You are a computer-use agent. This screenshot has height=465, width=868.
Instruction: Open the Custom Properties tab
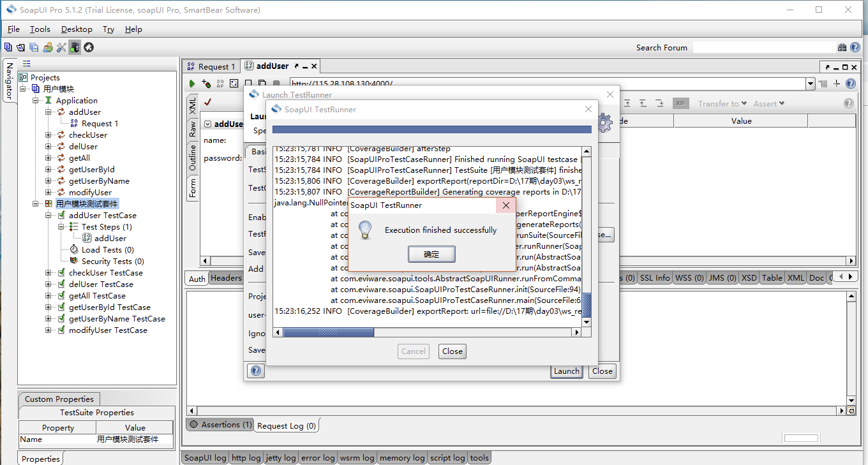tap(59, 399)
